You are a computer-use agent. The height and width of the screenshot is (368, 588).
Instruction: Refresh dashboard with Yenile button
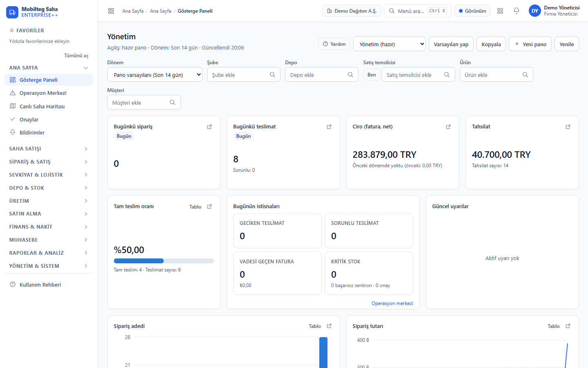(x=567, y=44)
